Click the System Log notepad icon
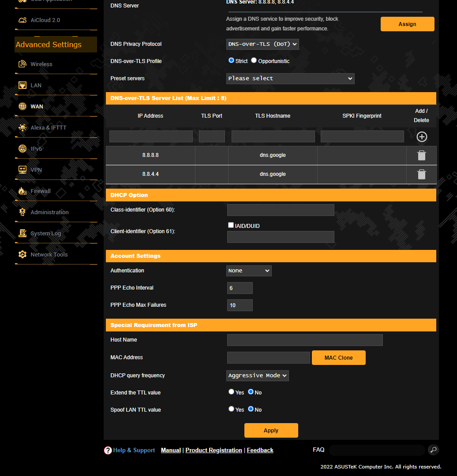The image size is (457, 476). tap(22, 233)
